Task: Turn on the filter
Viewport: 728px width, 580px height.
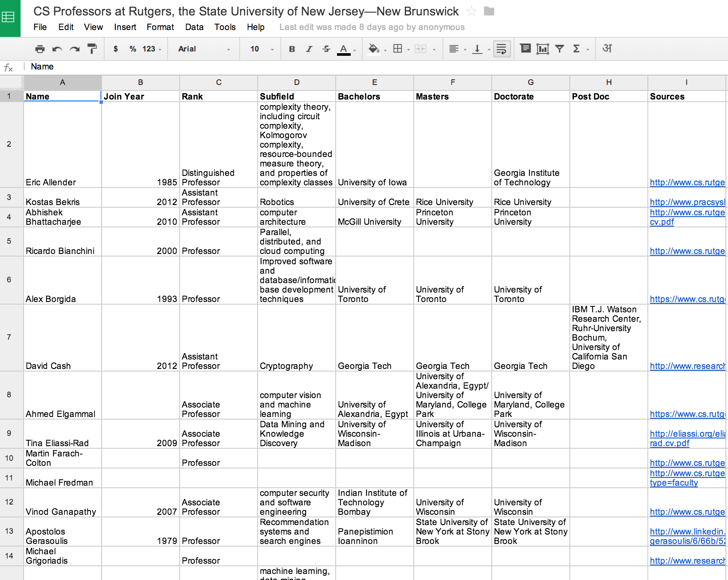Action: tap(560, 49)
